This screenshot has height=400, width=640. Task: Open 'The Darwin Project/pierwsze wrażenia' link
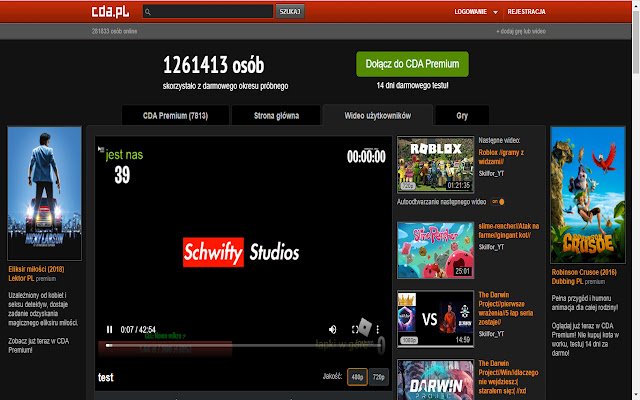coord(506,308)
